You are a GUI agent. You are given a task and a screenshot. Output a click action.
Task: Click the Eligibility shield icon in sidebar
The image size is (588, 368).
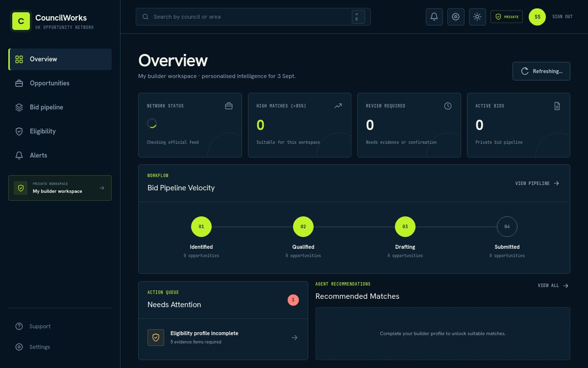tap(19, 131)
